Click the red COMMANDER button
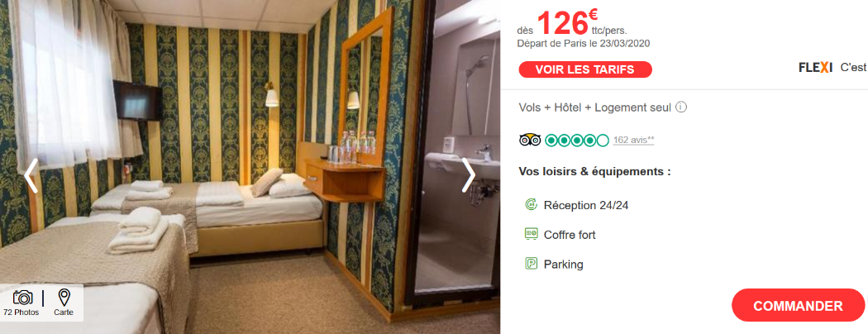 (x=798, y=305)
